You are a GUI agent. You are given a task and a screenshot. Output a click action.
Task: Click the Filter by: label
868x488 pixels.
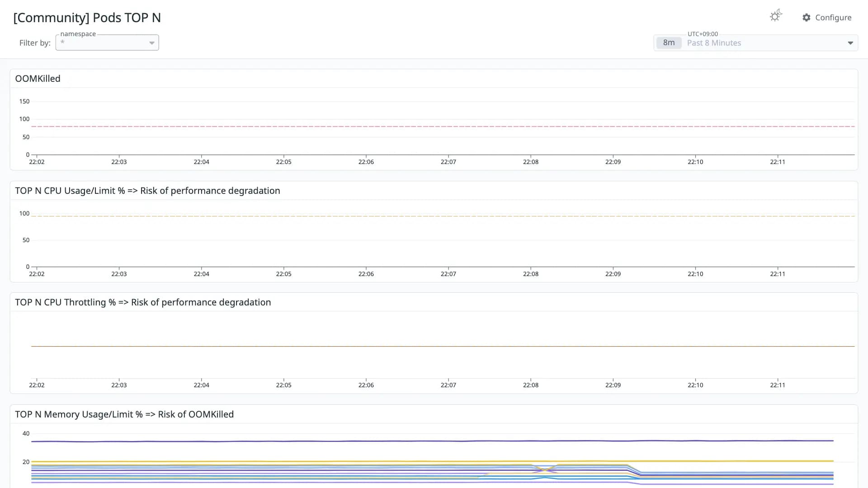[x=35, y=43]
